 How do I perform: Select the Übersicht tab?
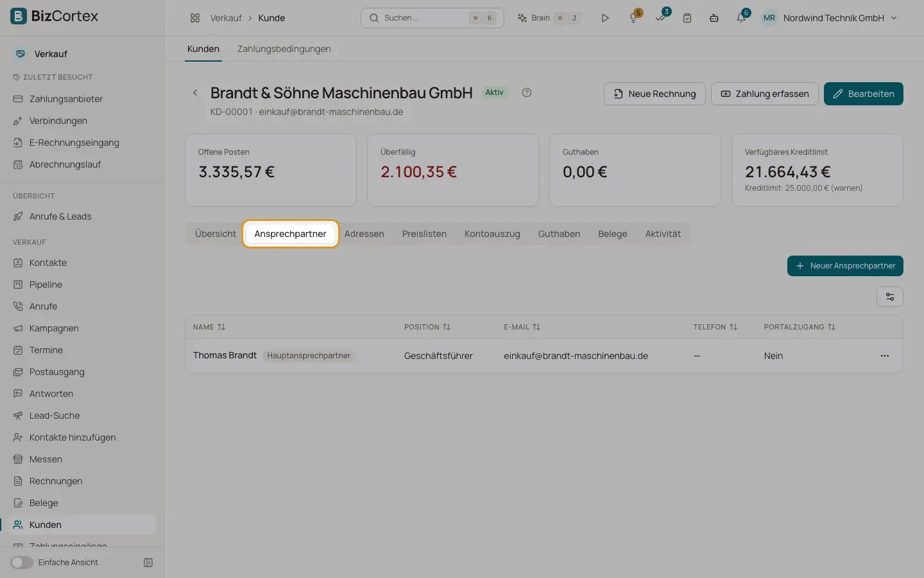click(216, 234)
